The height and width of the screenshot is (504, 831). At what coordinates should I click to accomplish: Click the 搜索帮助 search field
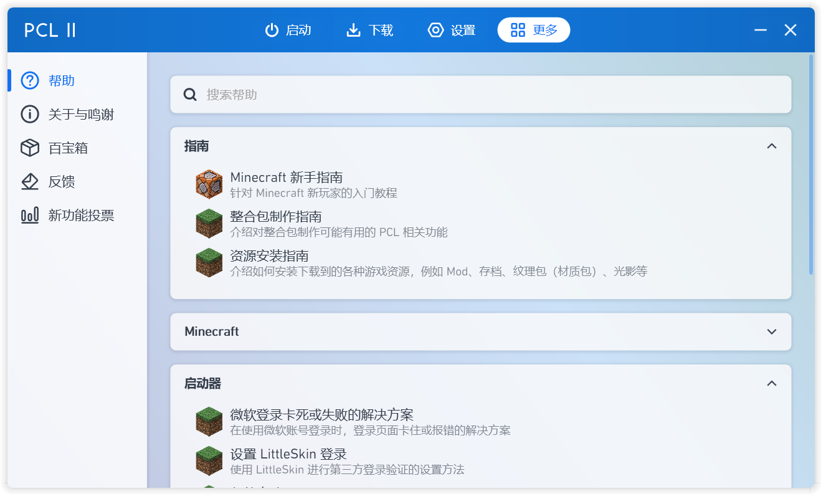[481, 95]
